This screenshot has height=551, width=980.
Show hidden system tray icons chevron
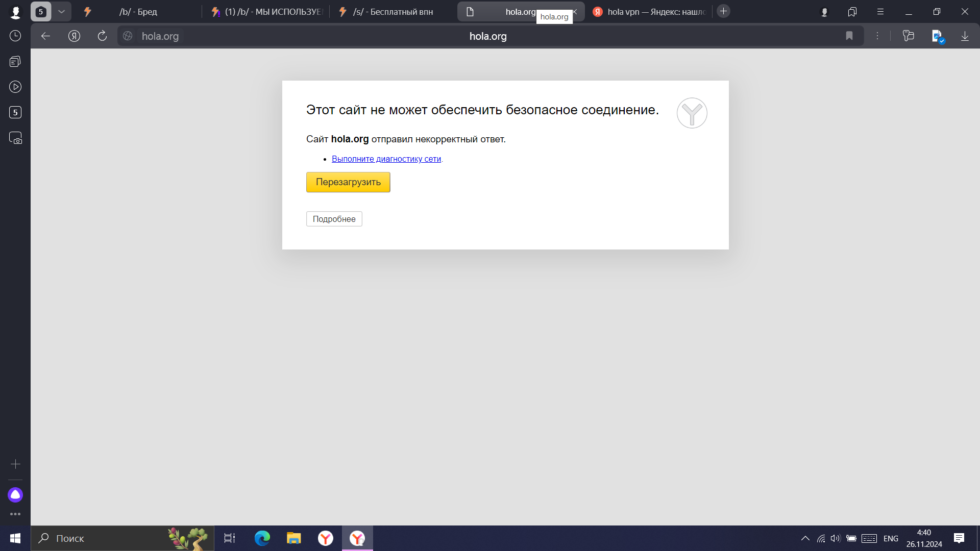tap(805, 538)
